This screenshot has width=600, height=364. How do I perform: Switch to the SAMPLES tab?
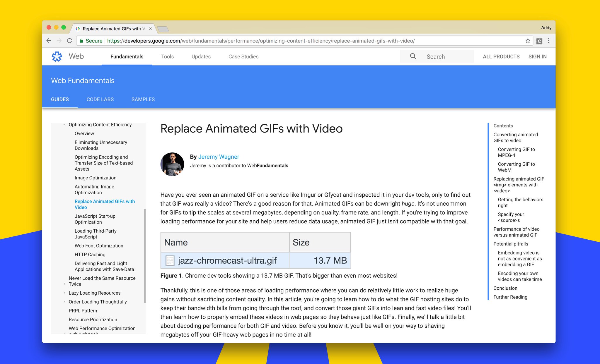(x=143, y=99)
